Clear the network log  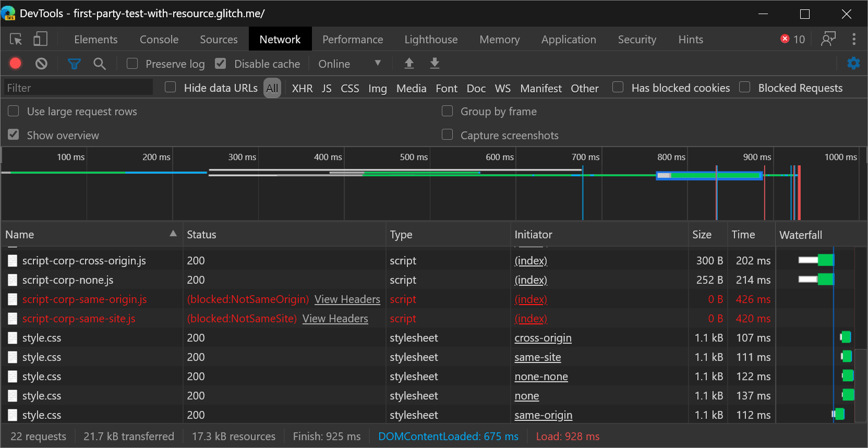point(41,64)
